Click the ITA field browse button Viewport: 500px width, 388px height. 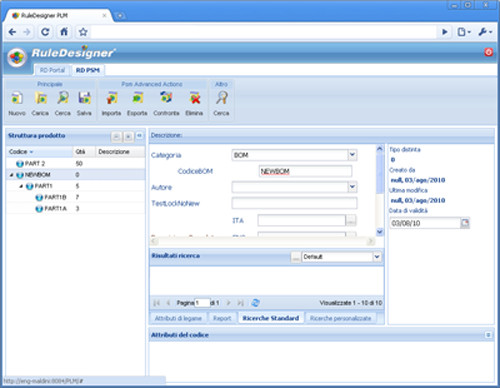pos(351,220)
